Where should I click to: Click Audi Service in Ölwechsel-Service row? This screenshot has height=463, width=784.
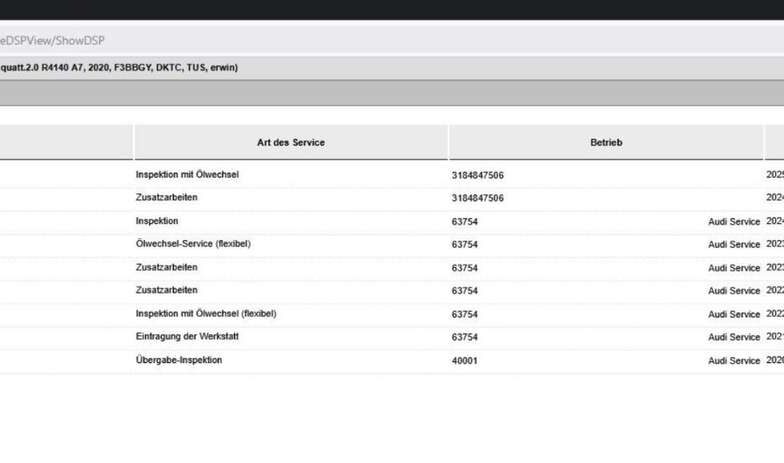734,244
